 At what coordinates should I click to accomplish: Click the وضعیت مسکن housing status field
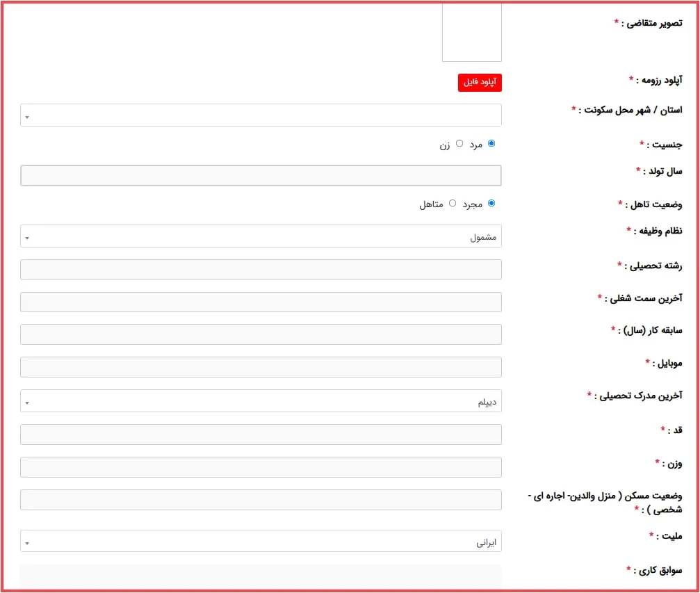pos(261,500)
